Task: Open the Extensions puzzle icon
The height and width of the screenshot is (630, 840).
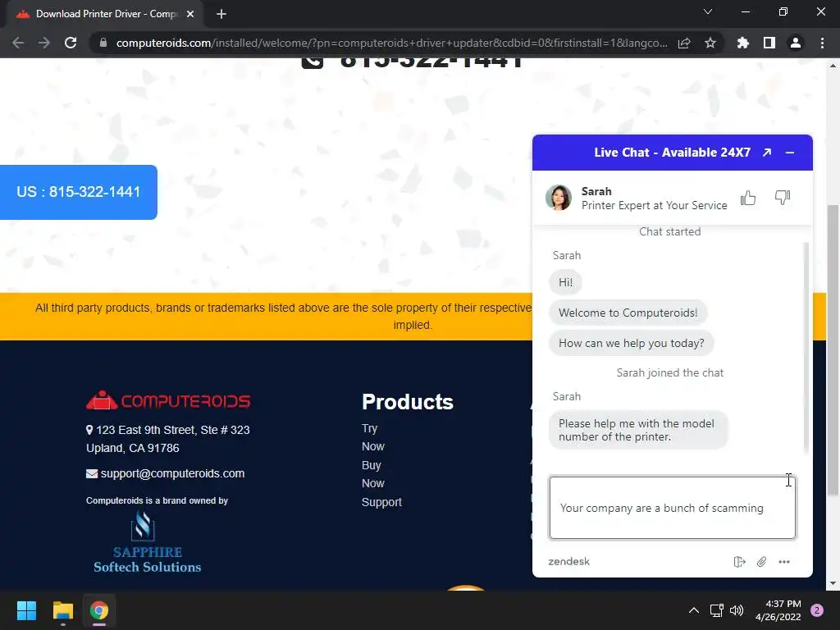Action: pyautogui.click(x=743, y=43)
